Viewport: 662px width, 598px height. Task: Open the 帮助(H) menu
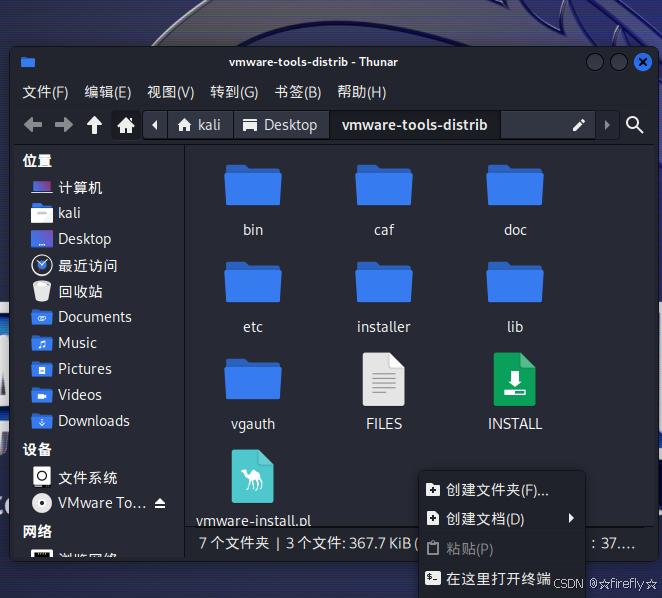tap(362, 92)
